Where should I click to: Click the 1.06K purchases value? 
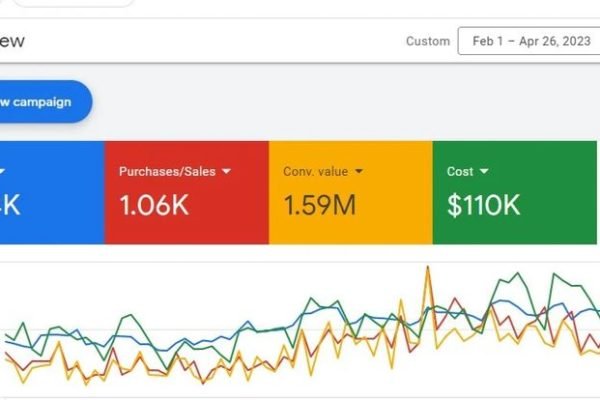click(154, 205)
